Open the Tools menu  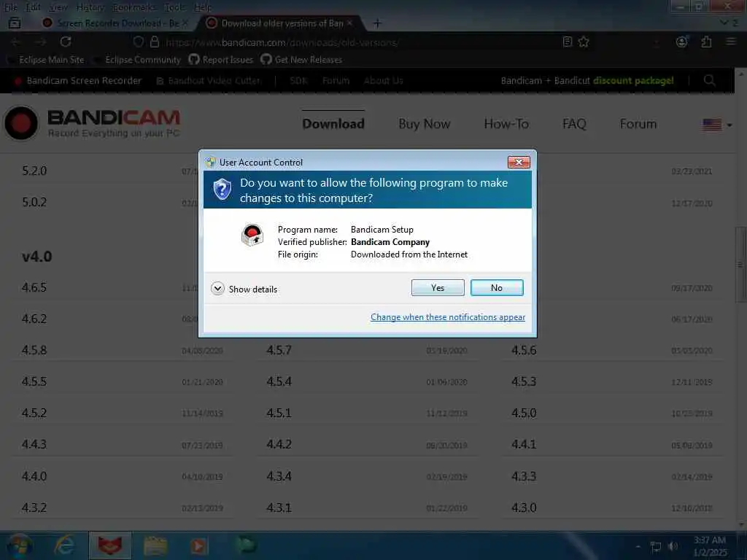coord(174,7)
